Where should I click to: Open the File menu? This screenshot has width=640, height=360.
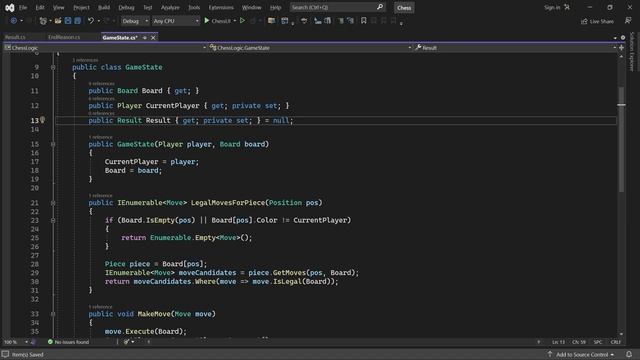click(23, 7)
